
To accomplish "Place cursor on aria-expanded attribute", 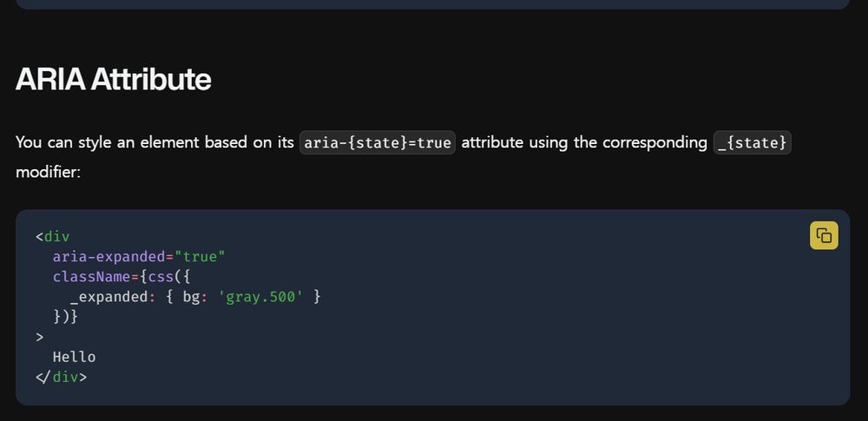I will (109, 257).
